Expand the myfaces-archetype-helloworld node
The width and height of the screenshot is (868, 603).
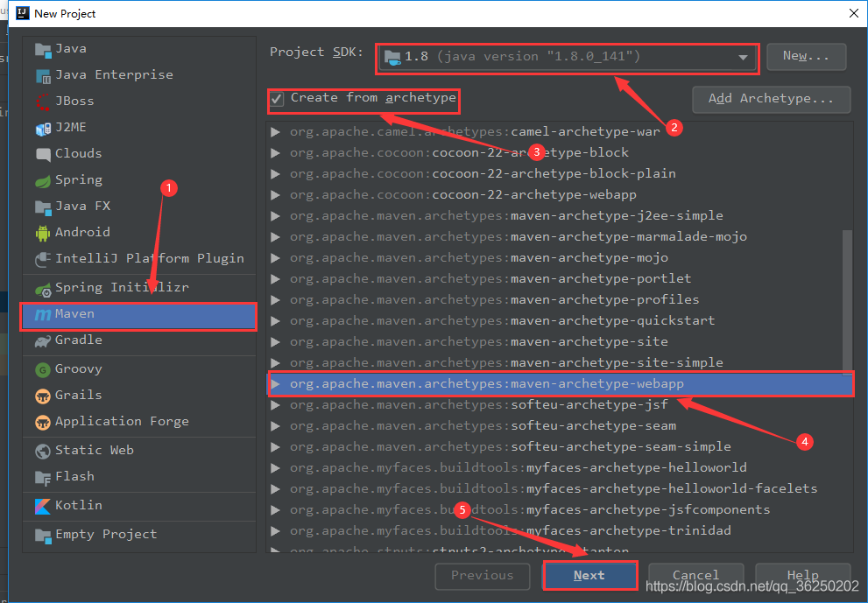tap(275, 468)
